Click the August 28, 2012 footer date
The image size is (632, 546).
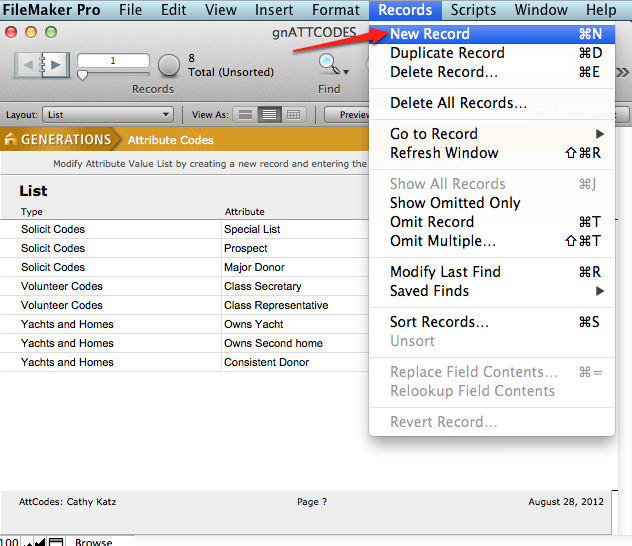[566, 502]
